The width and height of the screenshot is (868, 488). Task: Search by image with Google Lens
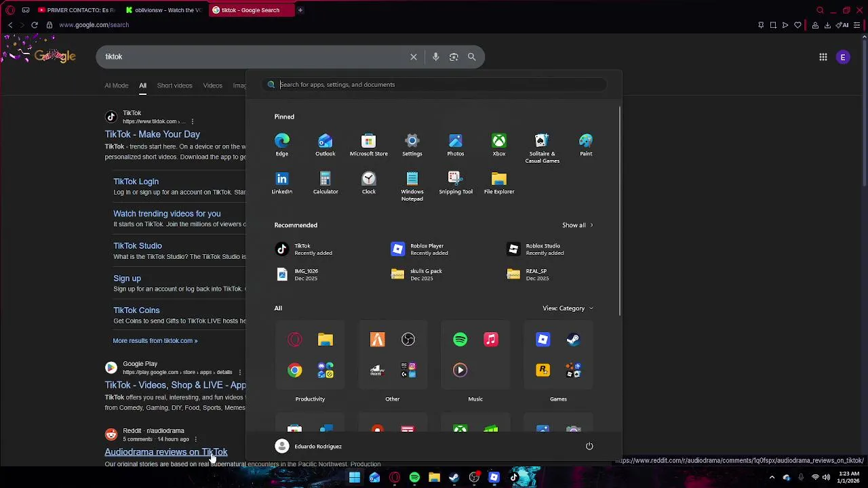tap(454, 57)
